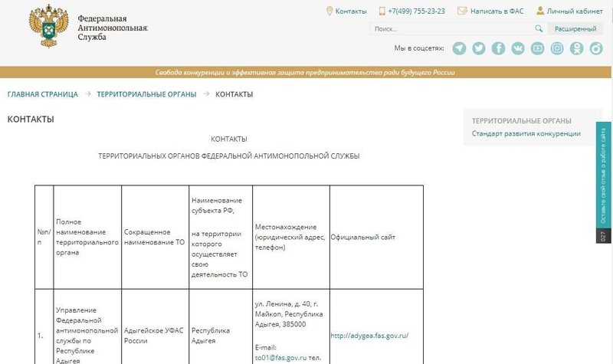Open Личный кабинет link
Viewport: 613px width, 364px height.
(574, 11)
